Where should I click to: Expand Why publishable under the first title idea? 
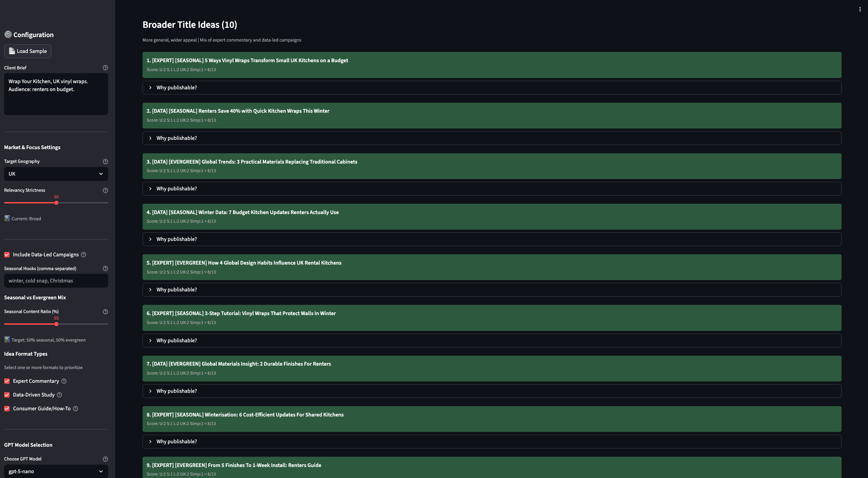176,87
